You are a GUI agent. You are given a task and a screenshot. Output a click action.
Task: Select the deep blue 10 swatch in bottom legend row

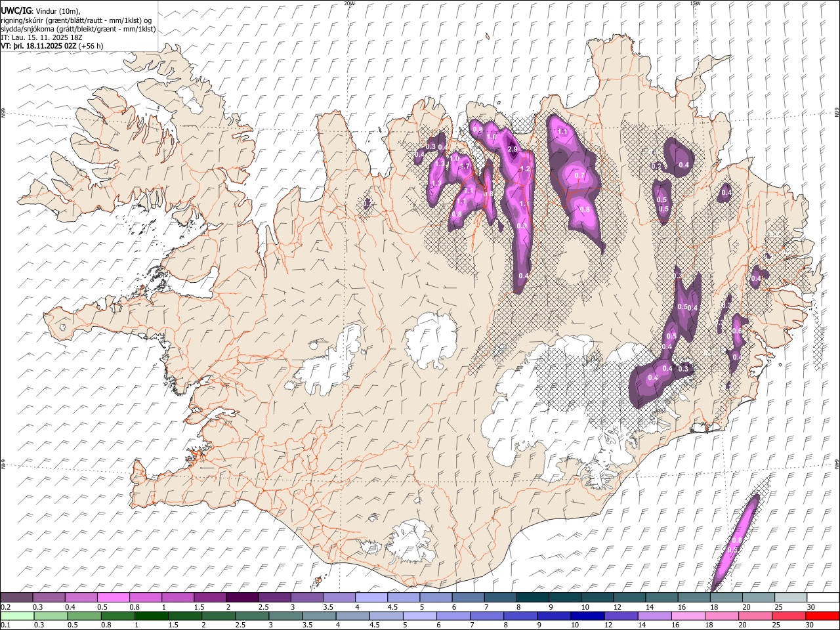point(587,616)
